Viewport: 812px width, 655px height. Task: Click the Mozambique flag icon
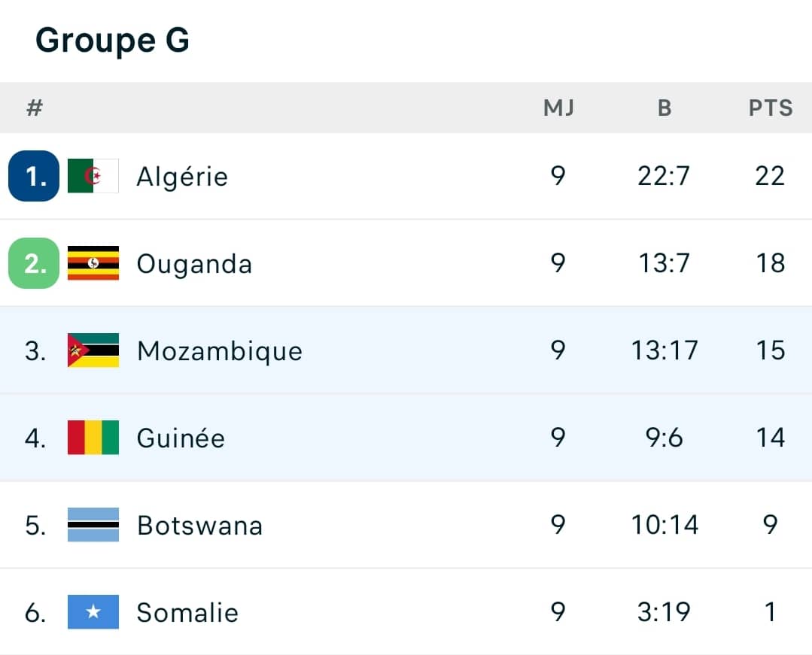93,350
